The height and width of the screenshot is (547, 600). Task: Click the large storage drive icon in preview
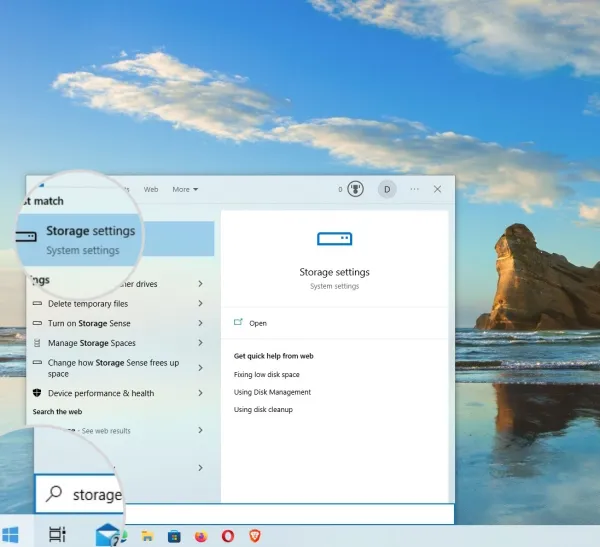pos(334,238)
